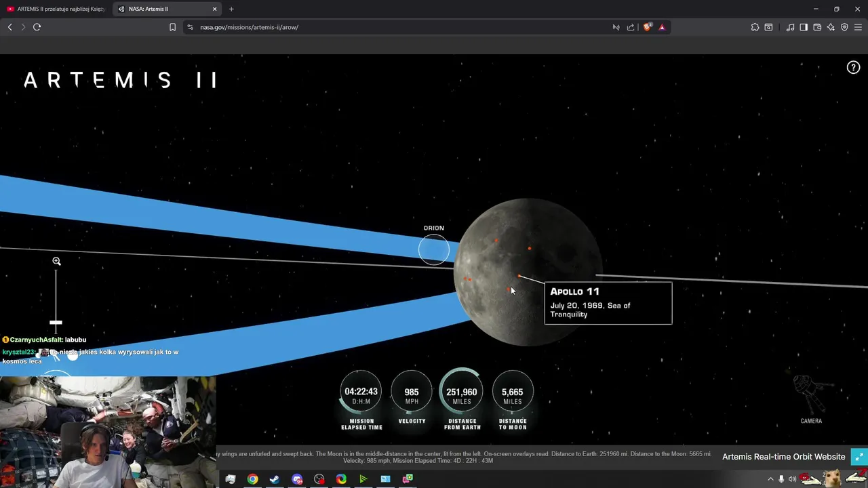Viewport: 868px width, 488px height.
Task: Click the autoplay blocked icon in the address bar
Action: point(616,27)
